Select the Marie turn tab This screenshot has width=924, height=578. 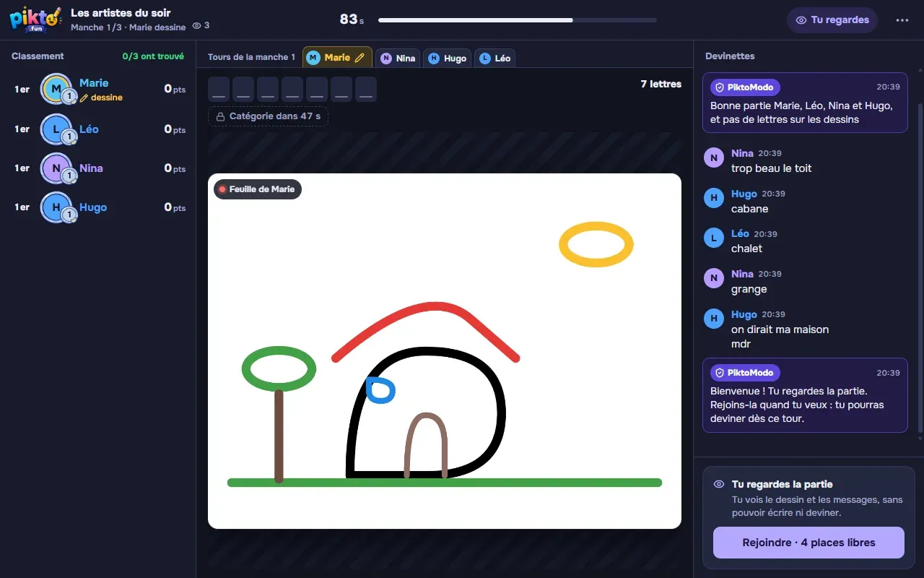337,58
